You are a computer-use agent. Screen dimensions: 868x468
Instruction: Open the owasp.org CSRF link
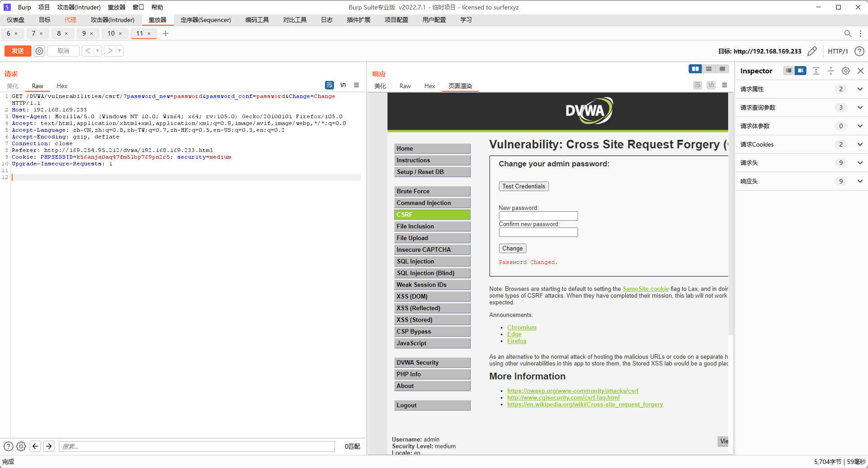tap(573, 391)
